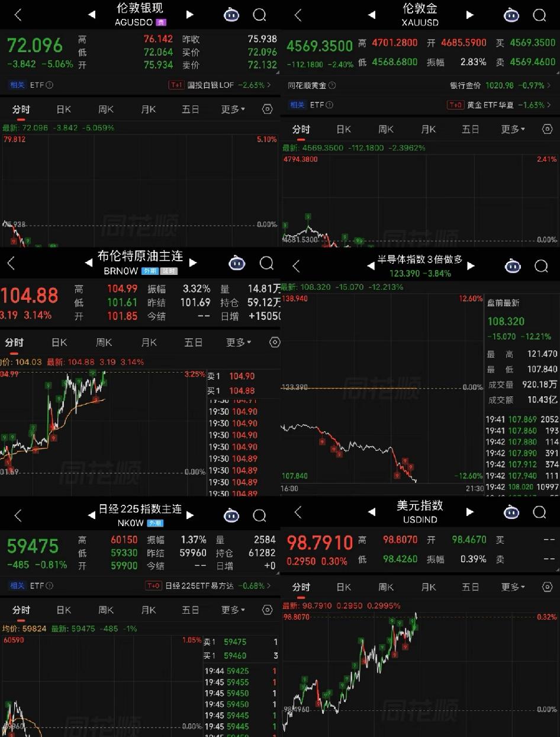The width and height of the screenshot is (560, 737).
Task: Open AI robot assistant in 半导体指数3倍做多 panel
Action: 512,266
